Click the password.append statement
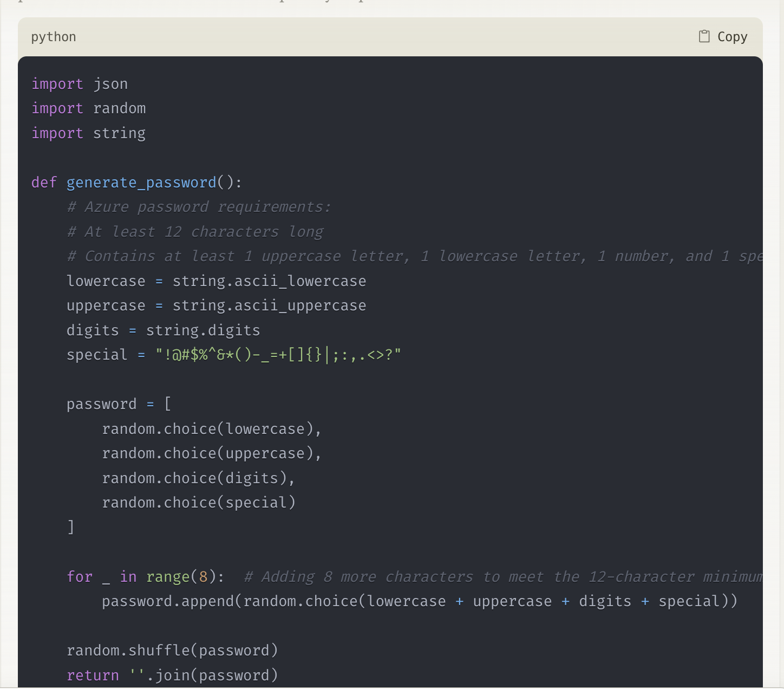This screenshot has height=689, width=784. coord(419,601)
